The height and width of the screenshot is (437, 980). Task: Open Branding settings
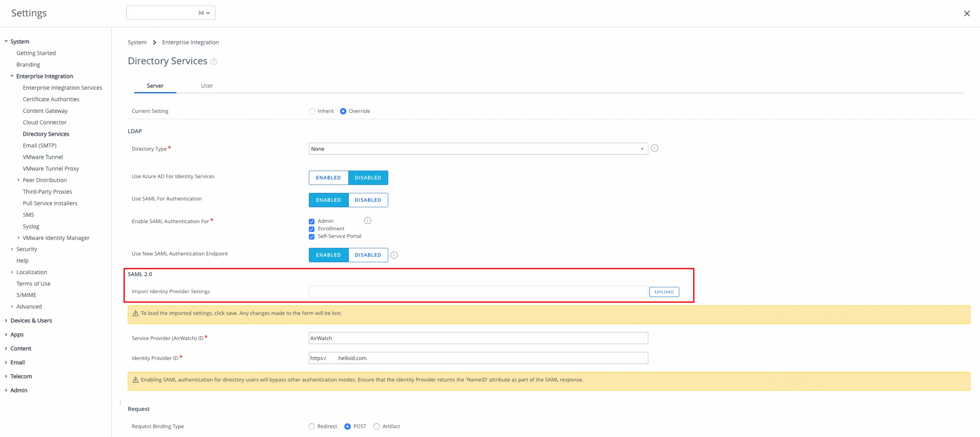tap(28, 64)
